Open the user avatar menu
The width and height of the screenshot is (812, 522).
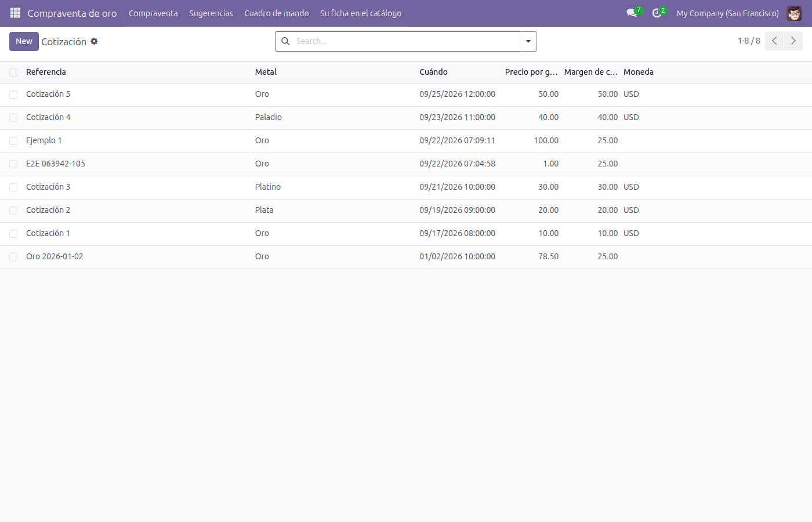(794, 13)
